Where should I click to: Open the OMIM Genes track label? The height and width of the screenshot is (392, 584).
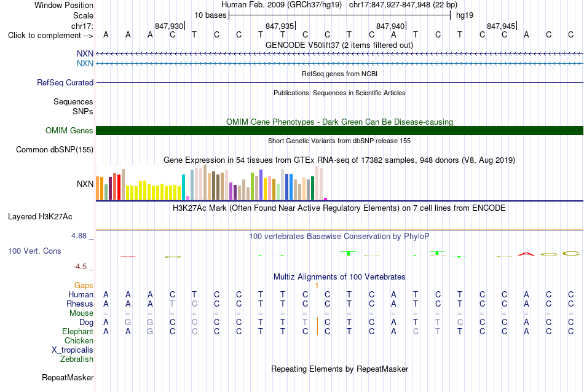click(x=69, y=131)
